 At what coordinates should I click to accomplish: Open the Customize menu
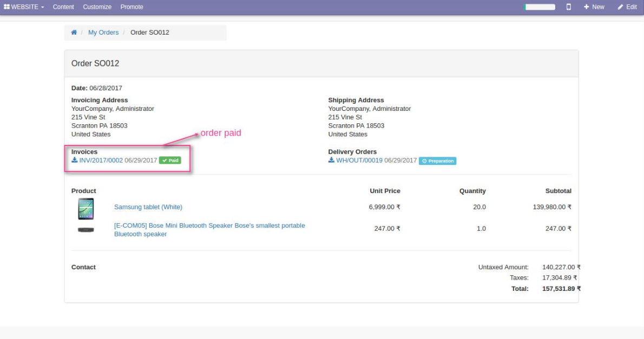point(97,7)
